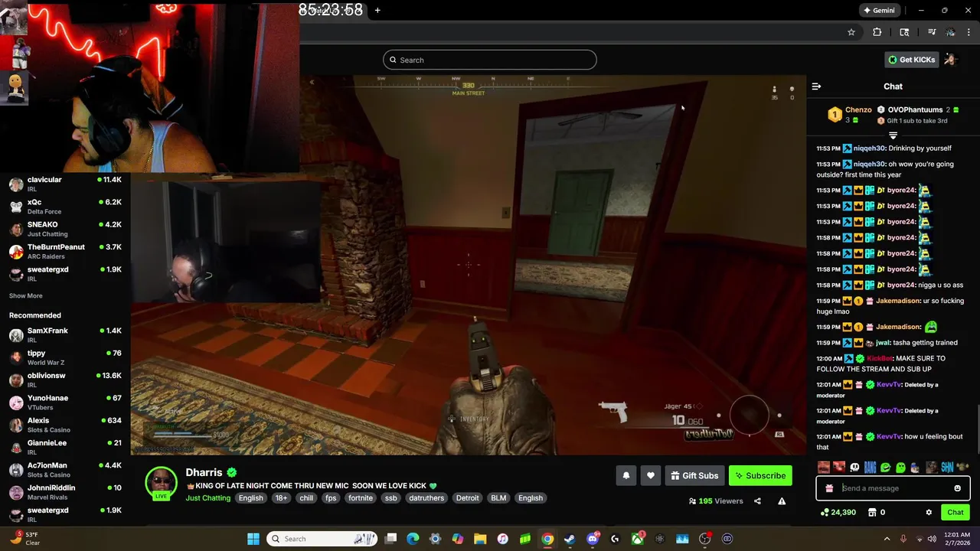Select the laughing green emote in quick emotes
This screenshot has width=980, height=551.
point(885,467)
